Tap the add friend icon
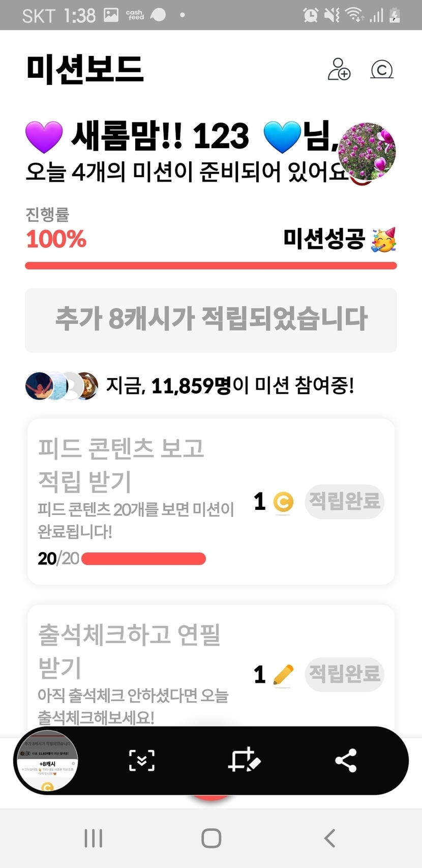This screenshot has width=422, height=868. [339, 69]
